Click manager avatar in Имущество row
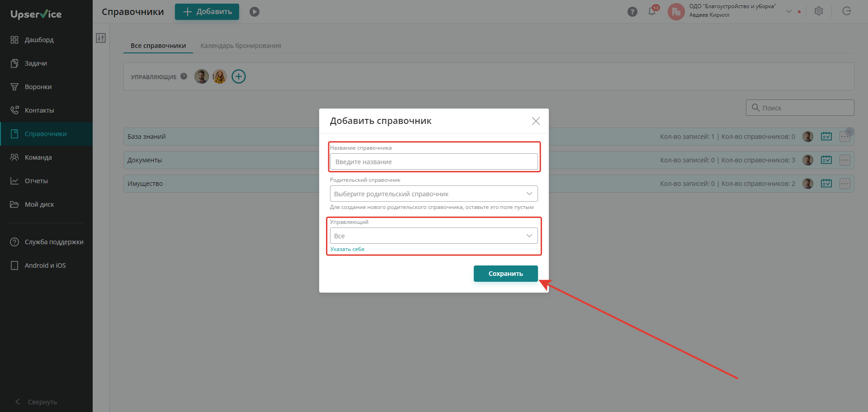 click(808, 184)
